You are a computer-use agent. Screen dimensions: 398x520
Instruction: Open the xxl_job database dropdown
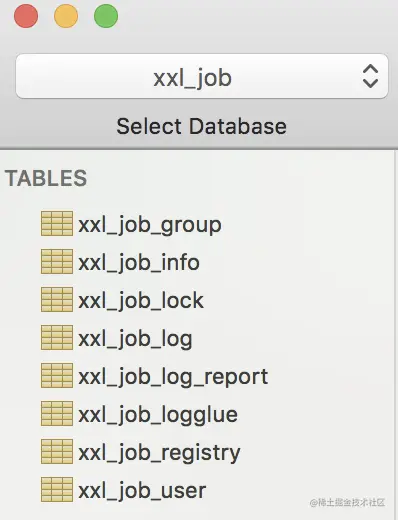(202, 76)
